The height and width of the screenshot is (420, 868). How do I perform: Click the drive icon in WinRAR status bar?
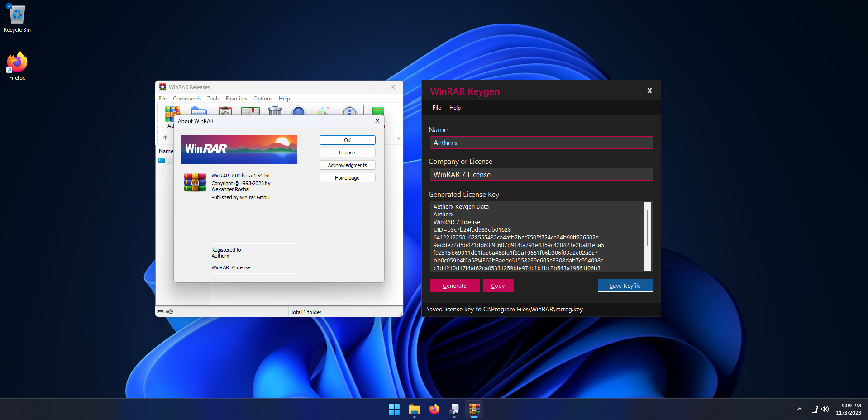(x=161, y=311)
